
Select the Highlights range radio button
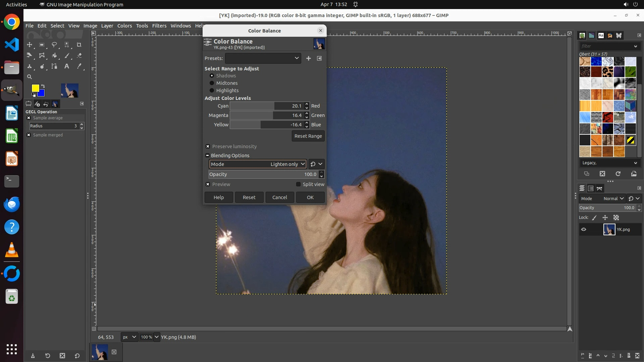click(212, 90)
